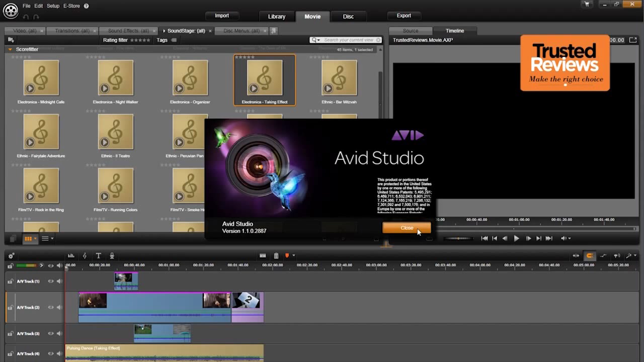The image size is (644, 362).
Task: Toggle visibility of A/V Track (3)
Action: point(50,333)
